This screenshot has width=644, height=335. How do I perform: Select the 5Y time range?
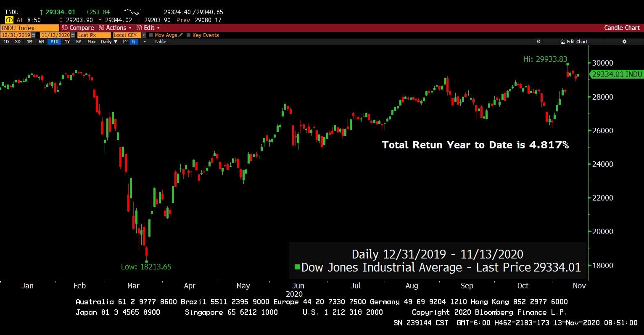point(79,42)
